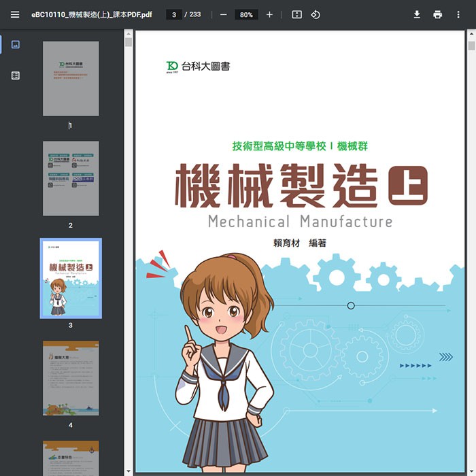Open page 2 thumbnail
476x476 pixels.
[x=71, y=178]
